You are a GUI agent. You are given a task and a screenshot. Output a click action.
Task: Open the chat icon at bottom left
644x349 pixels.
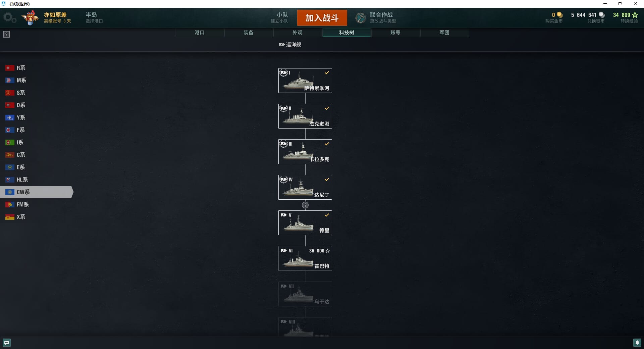(7, 343)
